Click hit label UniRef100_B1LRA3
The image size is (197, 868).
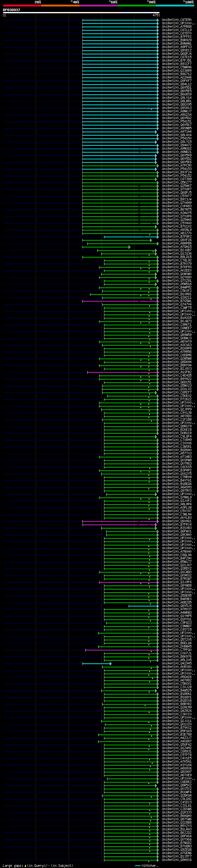(x=176, y=830)
